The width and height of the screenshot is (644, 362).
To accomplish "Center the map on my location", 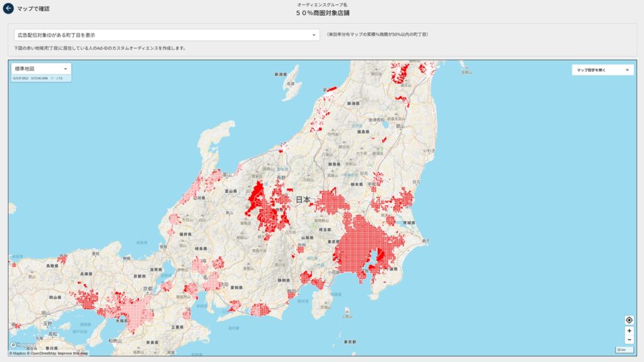I will [x=629, y=320].
